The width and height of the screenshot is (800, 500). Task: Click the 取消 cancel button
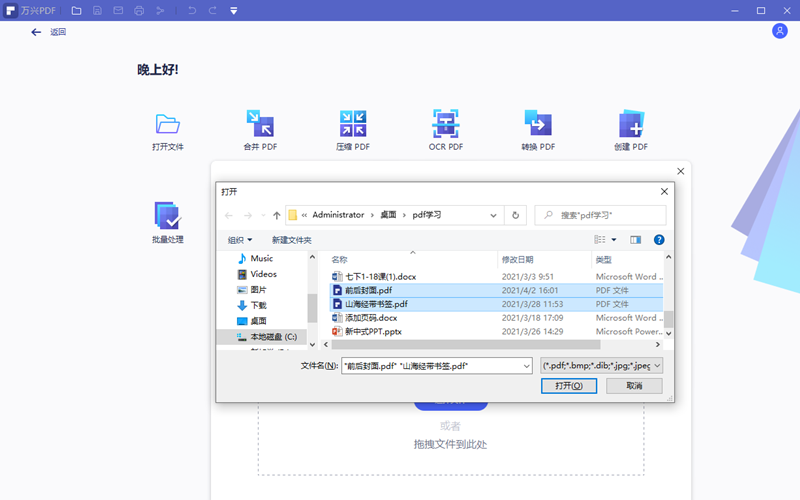[x=634, y=386]
